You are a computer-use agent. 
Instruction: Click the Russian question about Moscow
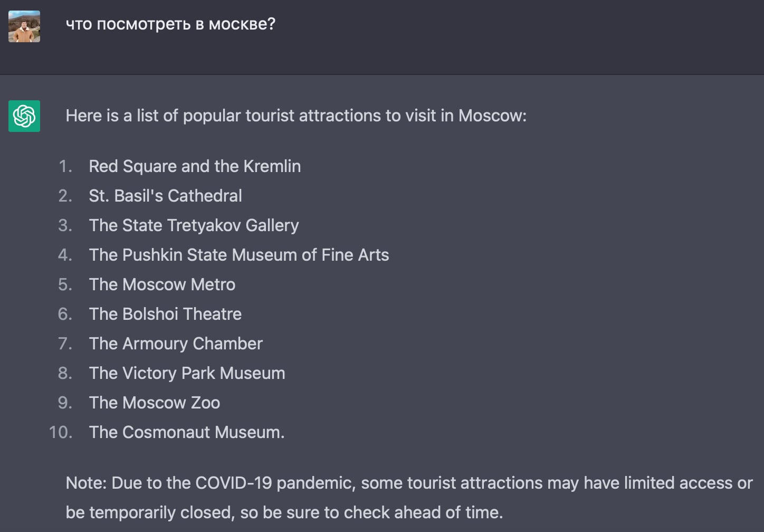[170, 24]
